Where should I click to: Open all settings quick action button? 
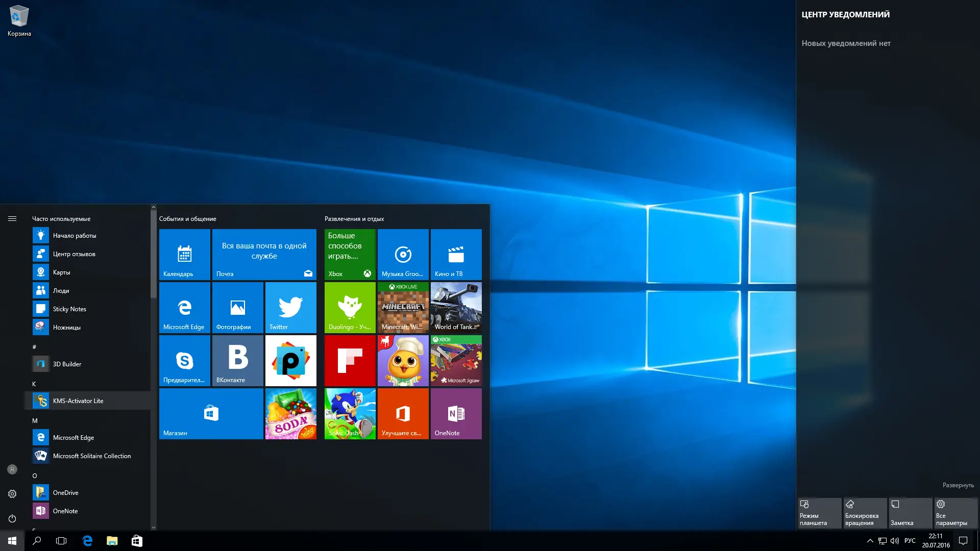pyautogui.click(x=955, y=513)
